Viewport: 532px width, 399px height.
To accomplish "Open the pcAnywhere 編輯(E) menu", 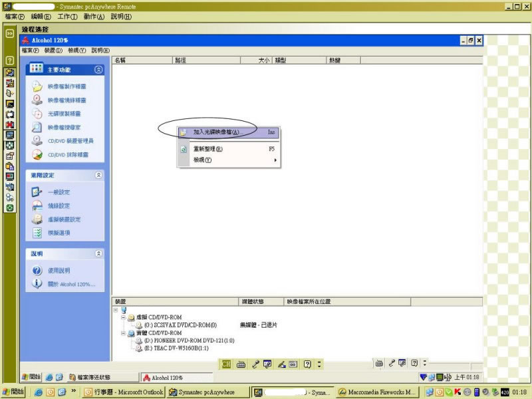I will (41, 16).
